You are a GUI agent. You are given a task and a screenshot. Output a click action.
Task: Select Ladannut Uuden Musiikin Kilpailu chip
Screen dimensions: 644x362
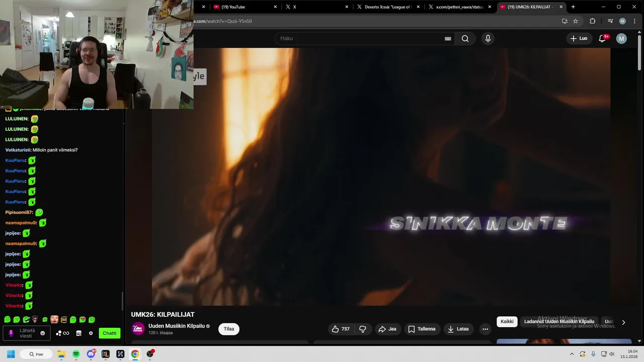pos(559,322)
